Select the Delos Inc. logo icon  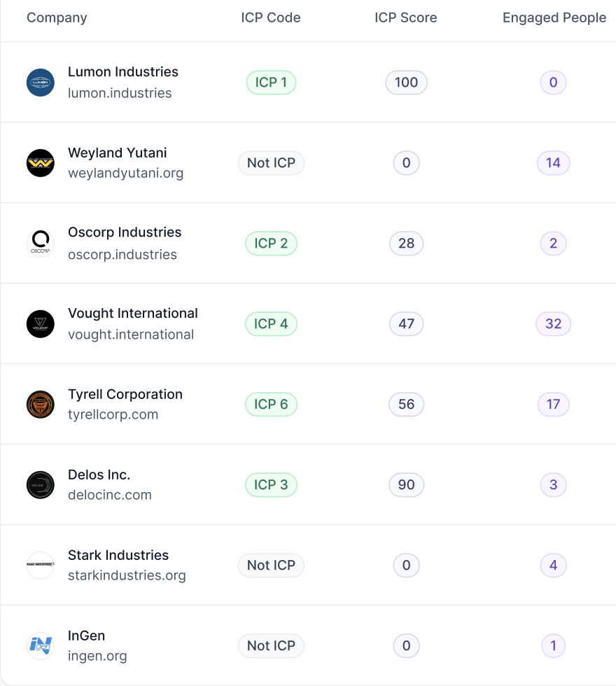41,484
